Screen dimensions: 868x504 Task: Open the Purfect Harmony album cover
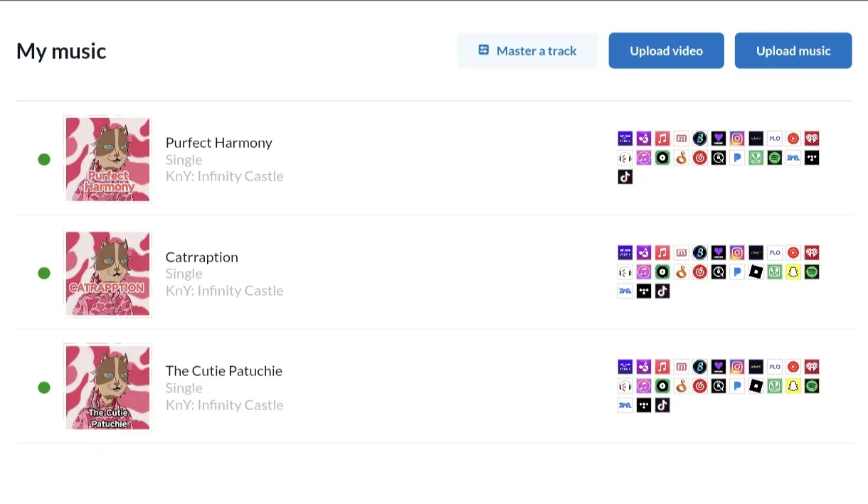(108, 159)
